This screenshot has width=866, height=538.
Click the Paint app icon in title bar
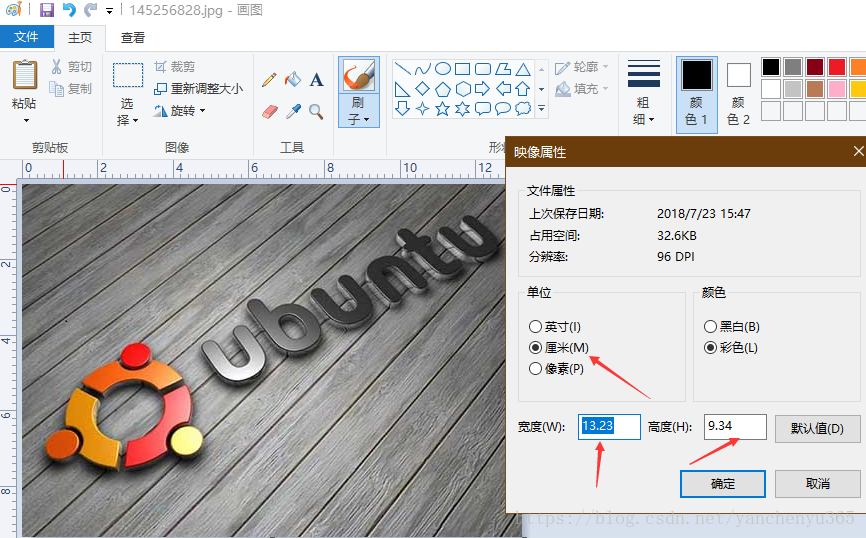click(13, 10)
